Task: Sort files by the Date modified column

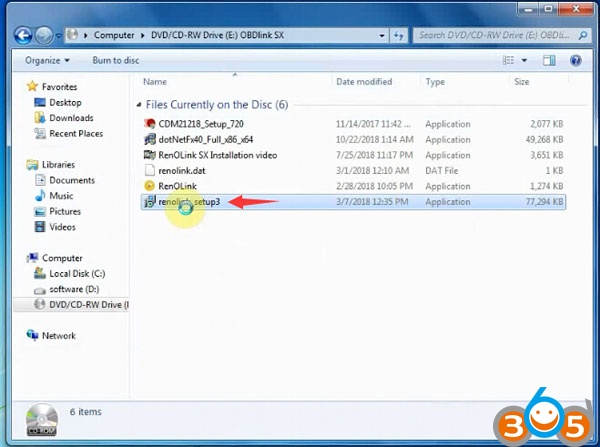Action: [x=364, y=82]
